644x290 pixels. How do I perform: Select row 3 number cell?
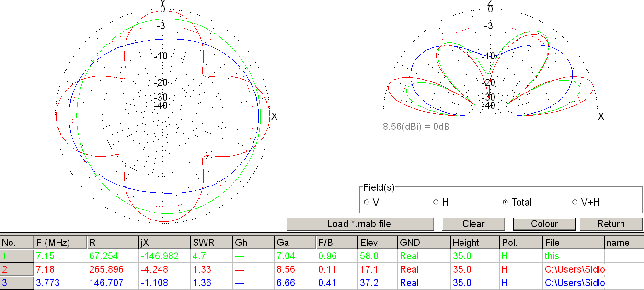(17, 283)
